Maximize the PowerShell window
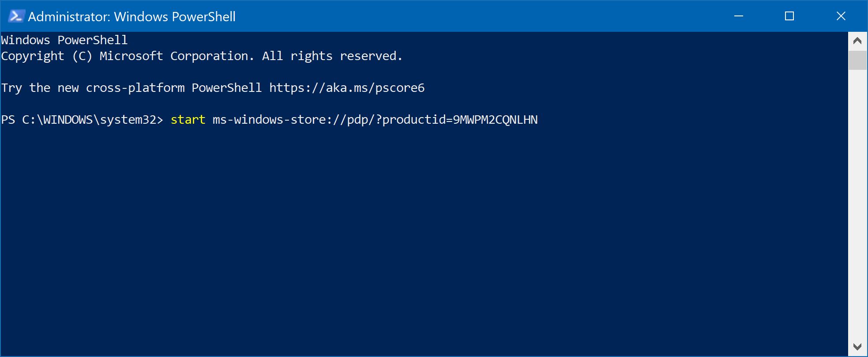 point(789,16)
